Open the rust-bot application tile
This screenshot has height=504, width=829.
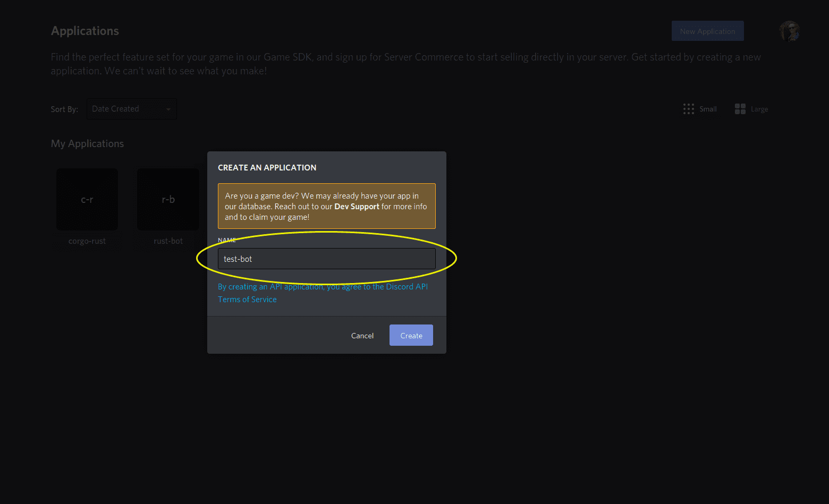point(168,200)
